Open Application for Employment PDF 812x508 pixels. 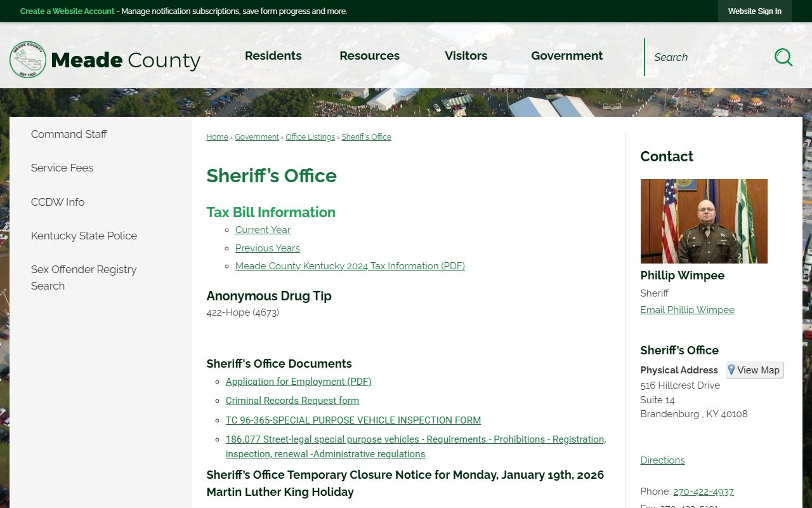point(299,382)
